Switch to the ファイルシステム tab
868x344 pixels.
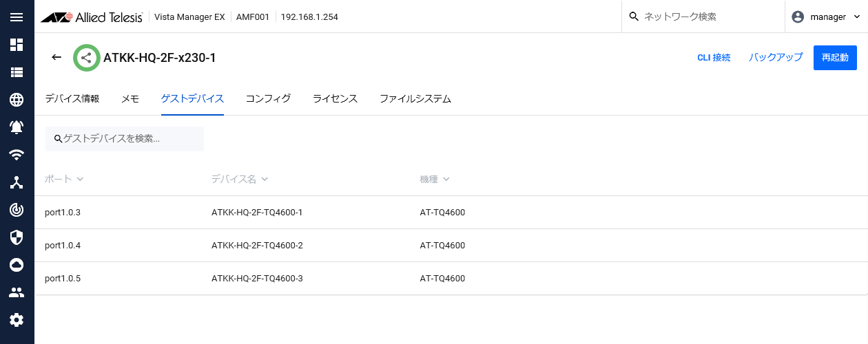pos(415,99)
